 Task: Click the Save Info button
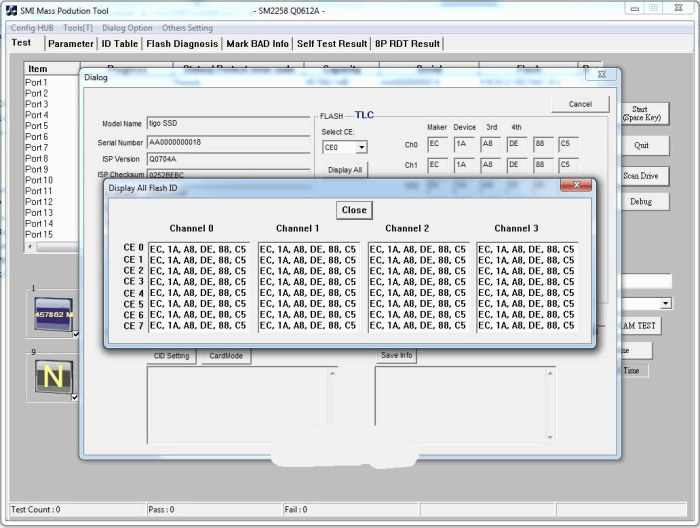click(397, 356)
